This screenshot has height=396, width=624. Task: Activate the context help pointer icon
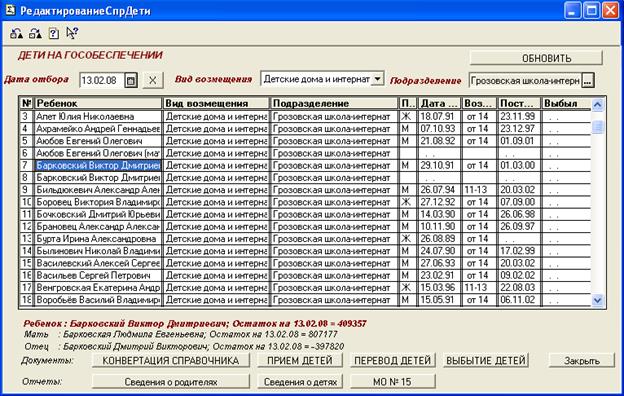click(72, 33)
